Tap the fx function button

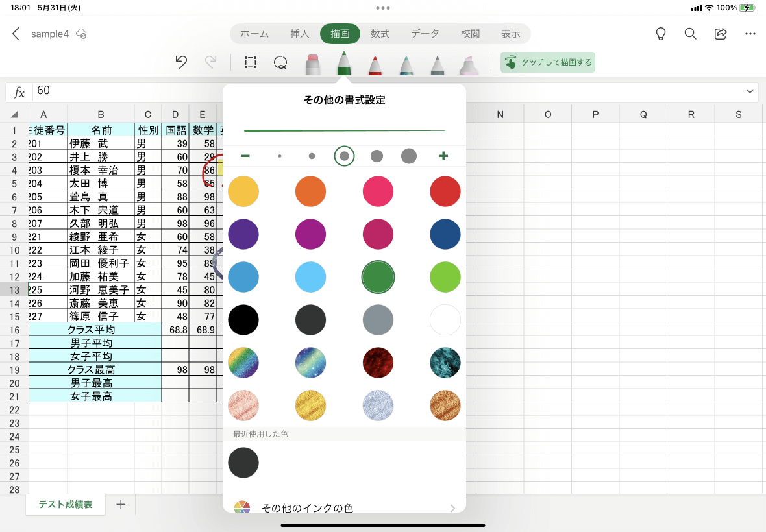point(19,91)
